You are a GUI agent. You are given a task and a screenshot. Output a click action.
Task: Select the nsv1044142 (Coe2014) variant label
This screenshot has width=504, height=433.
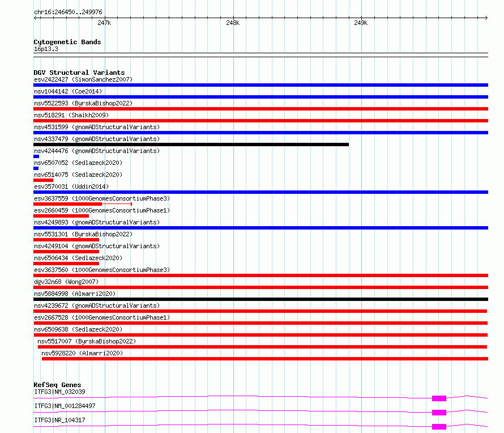pyautogui.click(x=68, y=91)
